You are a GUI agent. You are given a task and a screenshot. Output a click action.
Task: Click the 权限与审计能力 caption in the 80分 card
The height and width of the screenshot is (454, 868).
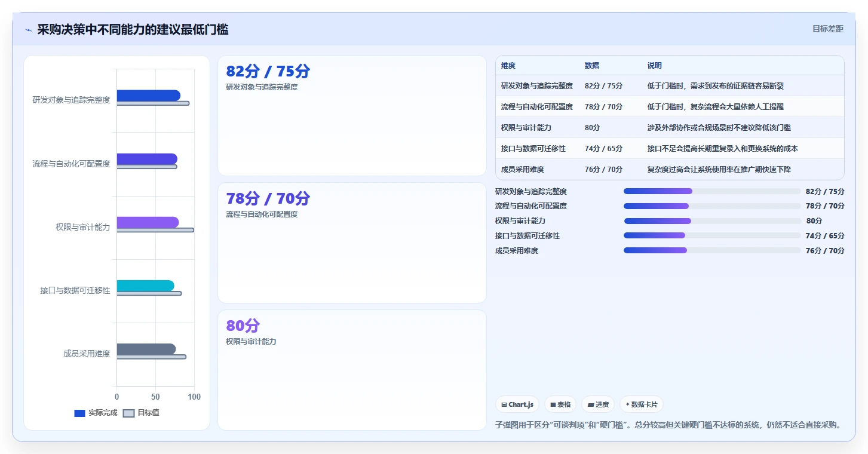(x=251, y=342)
